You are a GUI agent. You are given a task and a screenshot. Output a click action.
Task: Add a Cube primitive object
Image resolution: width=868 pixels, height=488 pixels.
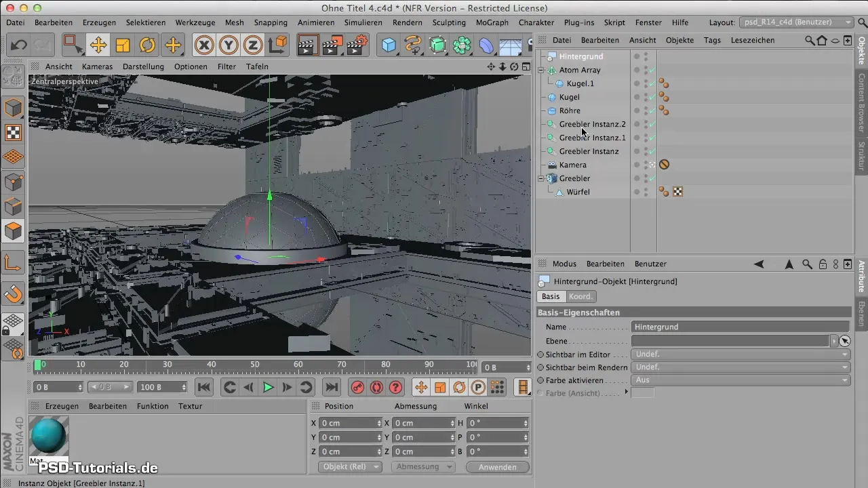pyautogui.click(x=389, y=45)
